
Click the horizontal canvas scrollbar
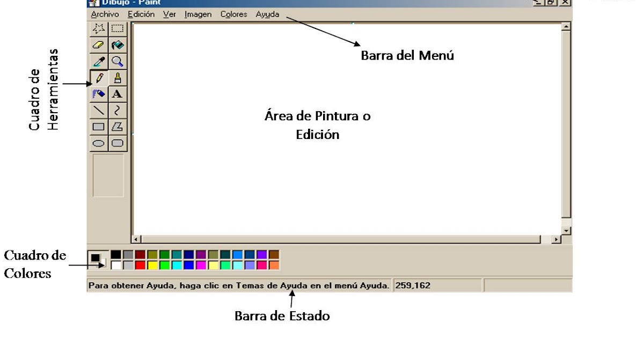(343, 236)
